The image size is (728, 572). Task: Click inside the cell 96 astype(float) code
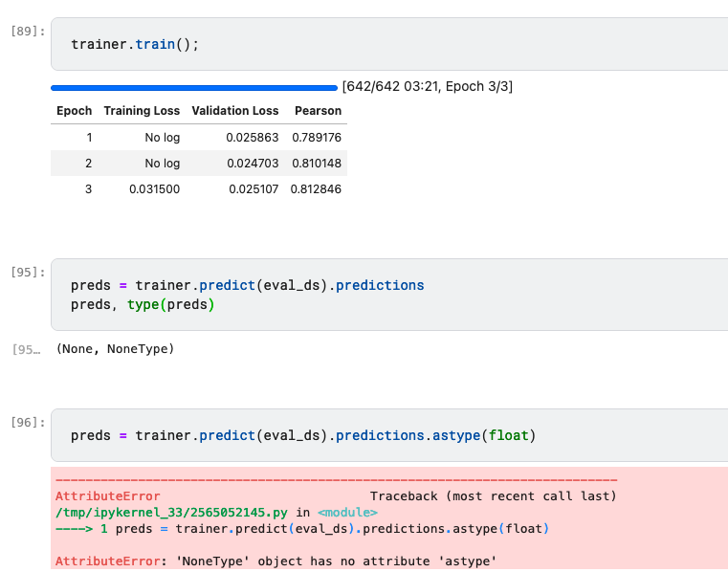303,435
